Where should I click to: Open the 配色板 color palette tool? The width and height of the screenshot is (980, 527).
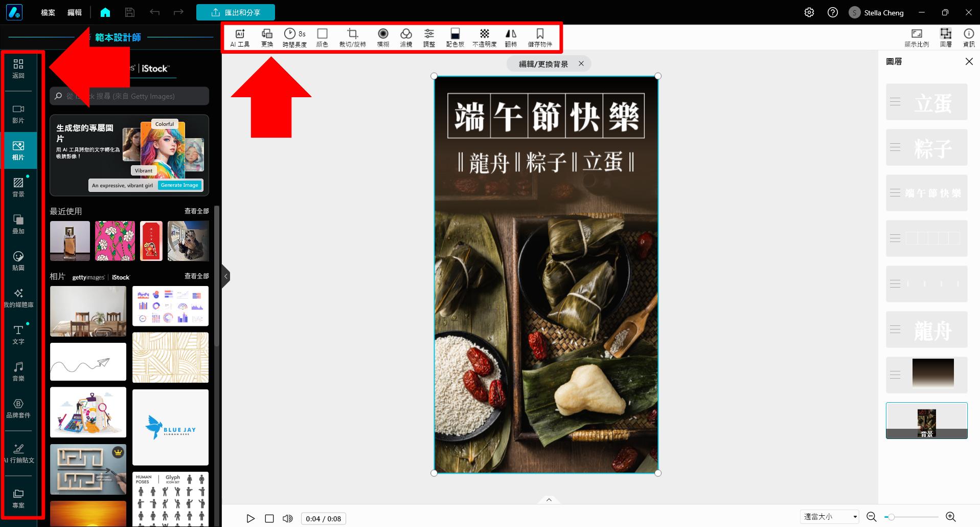[454, 37]
